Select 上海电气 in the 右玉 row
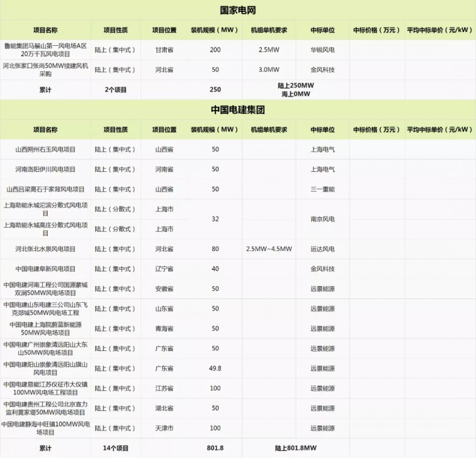 click(x=322, y=149)
